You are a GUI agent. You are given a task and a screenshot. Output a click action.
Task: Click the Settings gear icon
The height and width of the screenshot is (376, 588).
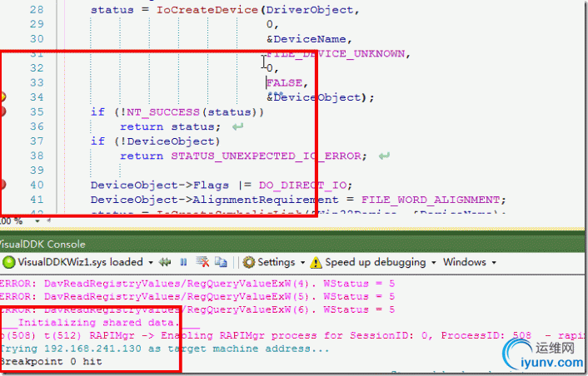[x=249, y=262]
